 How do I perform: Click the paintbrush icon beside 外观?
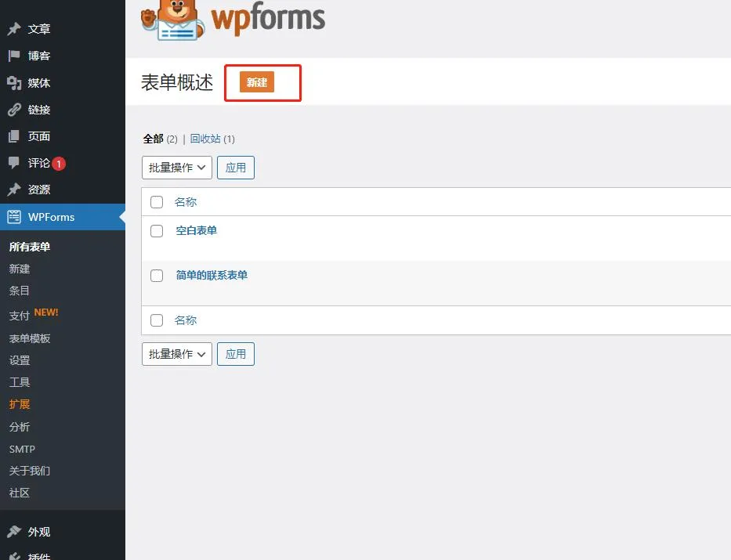14,532
